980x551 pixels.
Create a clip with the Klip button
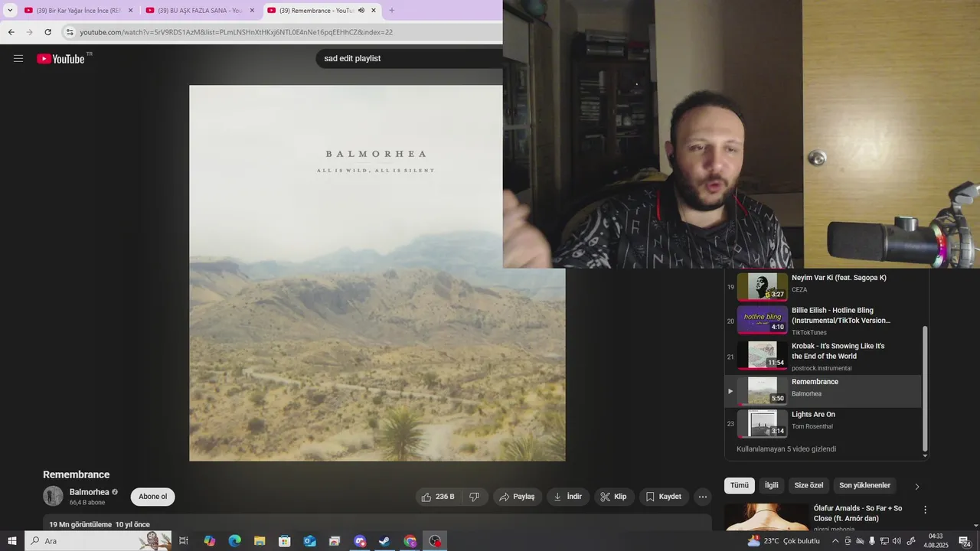tap(614, 497)
